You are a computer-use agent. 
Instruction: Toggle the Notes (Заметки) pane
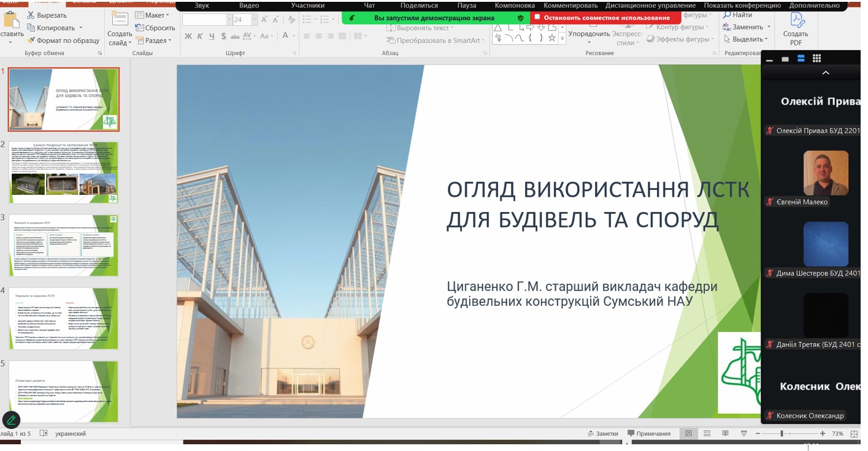click(x=602, y=433)
